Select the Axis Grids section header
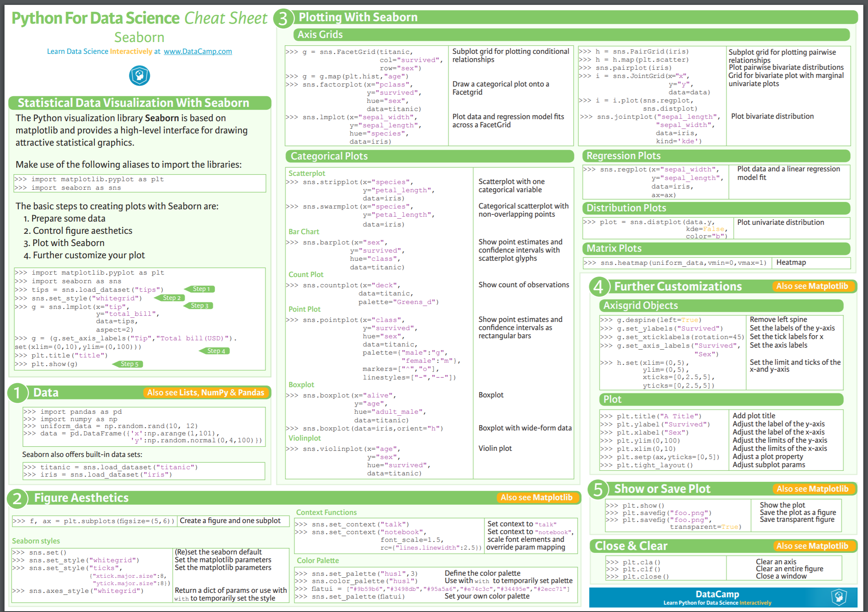This screenshot has width=868, height=612. [x=320, y=35]
